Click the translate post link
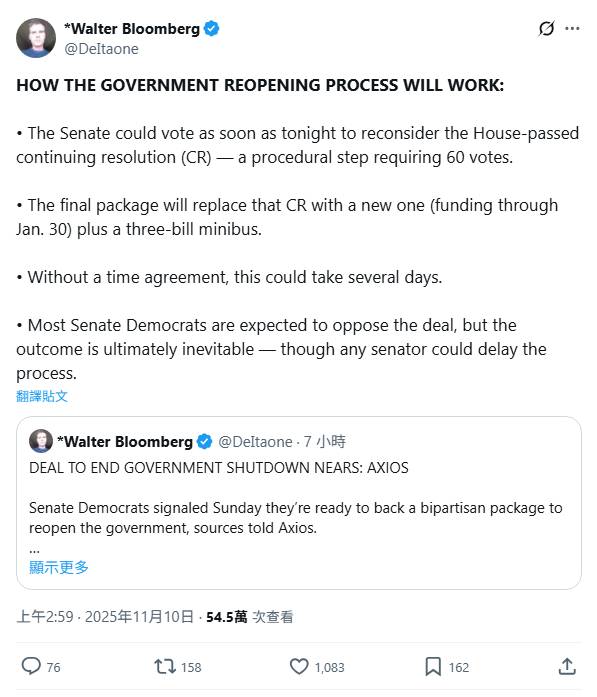Viewport: 597px width, 697px height. coord(42,396)
